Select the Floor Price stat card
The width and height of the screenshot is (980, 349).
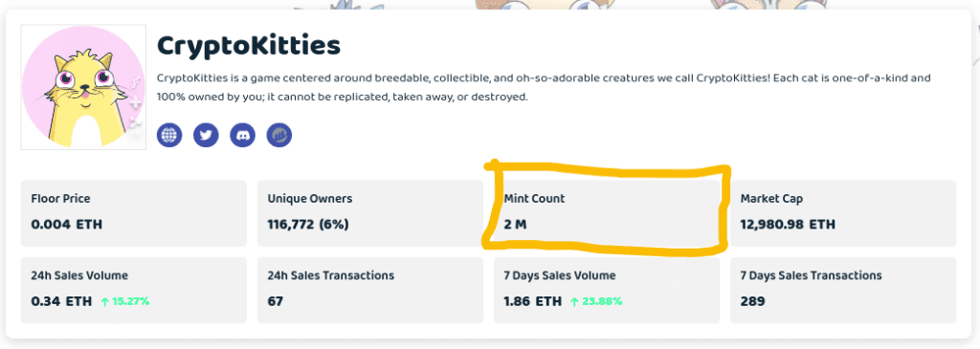[x=134, y=213]
